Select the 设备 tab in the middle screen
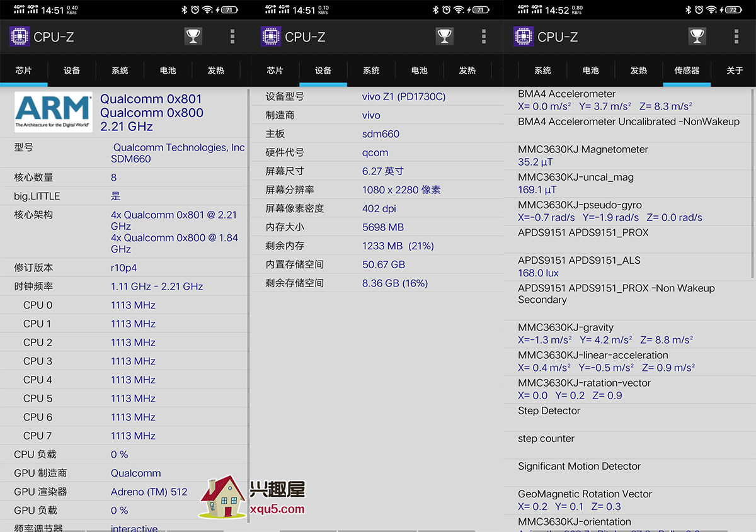 pos(323,71)
